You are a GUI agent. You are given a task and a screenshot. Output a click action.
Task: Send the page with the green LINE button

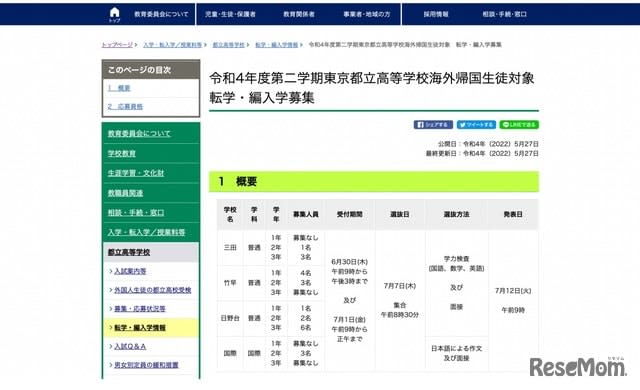pos(519,125)
